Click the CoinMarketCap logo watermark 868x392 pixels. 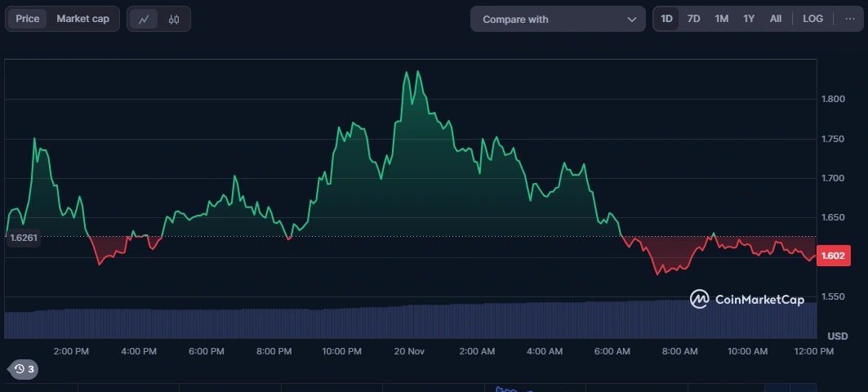746,299
